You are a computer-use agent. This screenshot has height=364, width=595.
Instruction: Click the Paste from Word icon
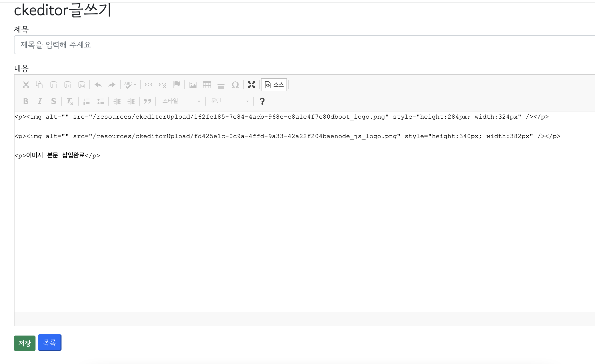(82, 85)
